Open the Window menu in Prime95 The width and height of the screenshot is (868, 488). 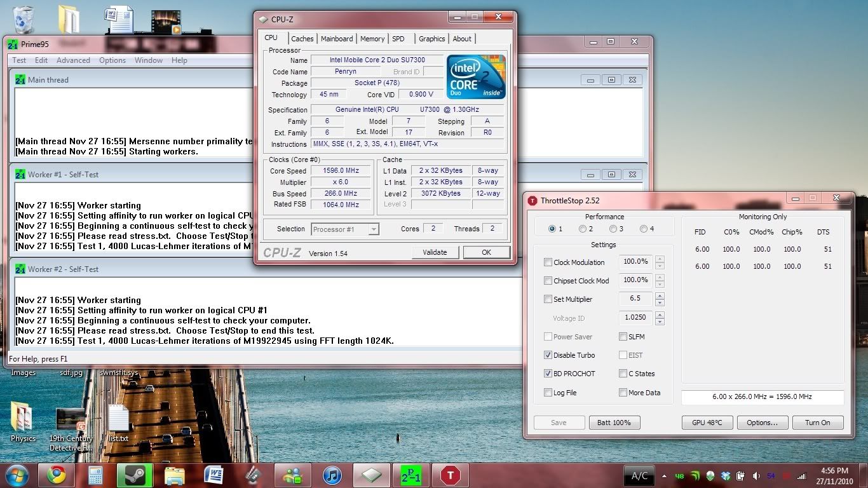[148, 60]
